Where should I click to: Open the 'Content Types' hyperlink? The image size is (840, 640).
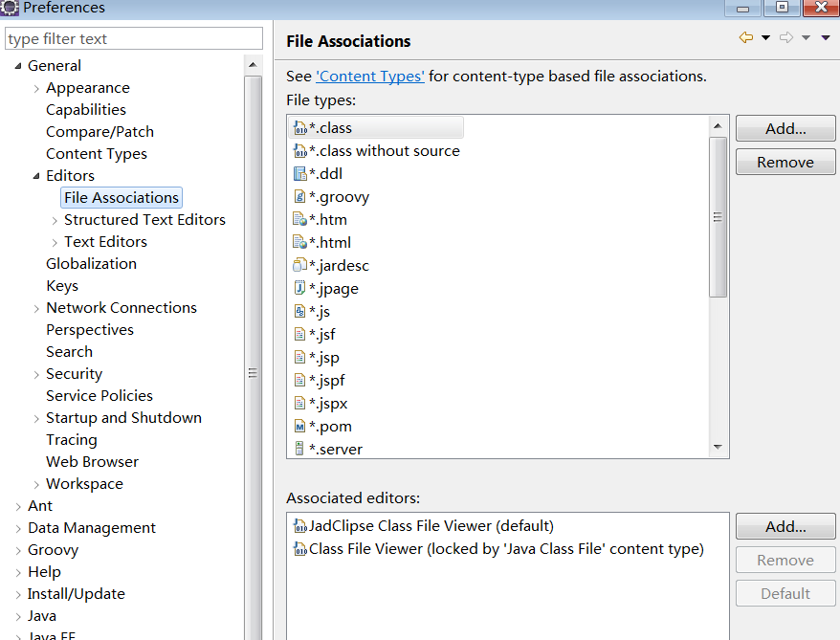point(369,77)
